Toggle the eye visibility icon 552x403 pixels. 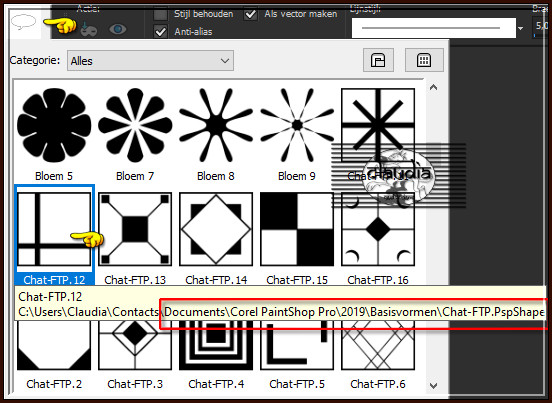click(118, 29)
